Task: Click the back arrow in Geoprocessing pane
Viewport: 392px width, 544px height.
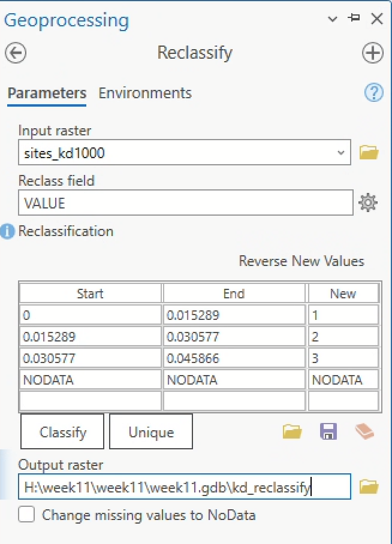Action: [x=16, y=53]
